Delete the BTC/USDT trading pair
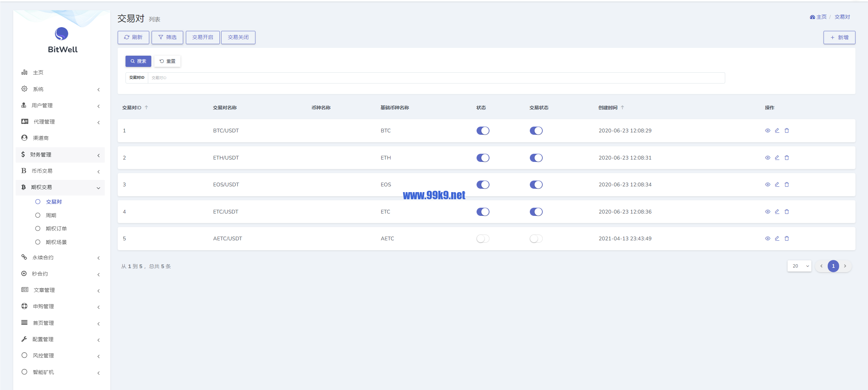The width and height of the screenshot is (868, 390). (x=787, y=131)
